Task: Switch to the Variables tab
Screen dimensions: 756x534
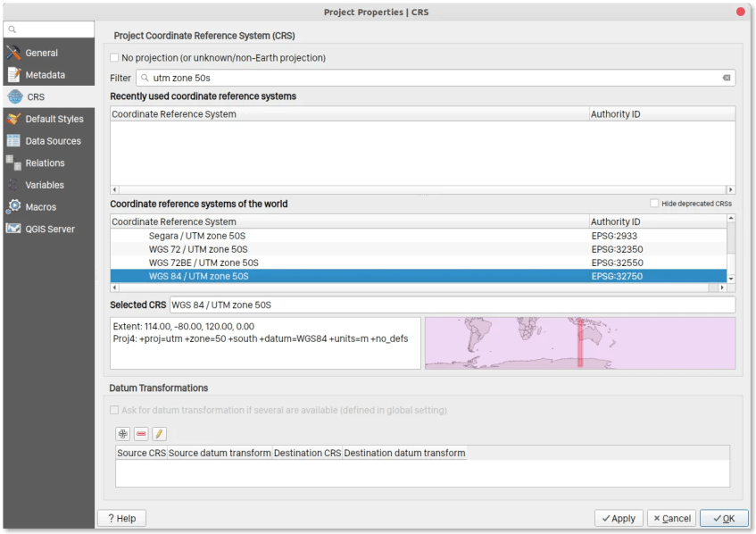Action: tap(49, 185)
